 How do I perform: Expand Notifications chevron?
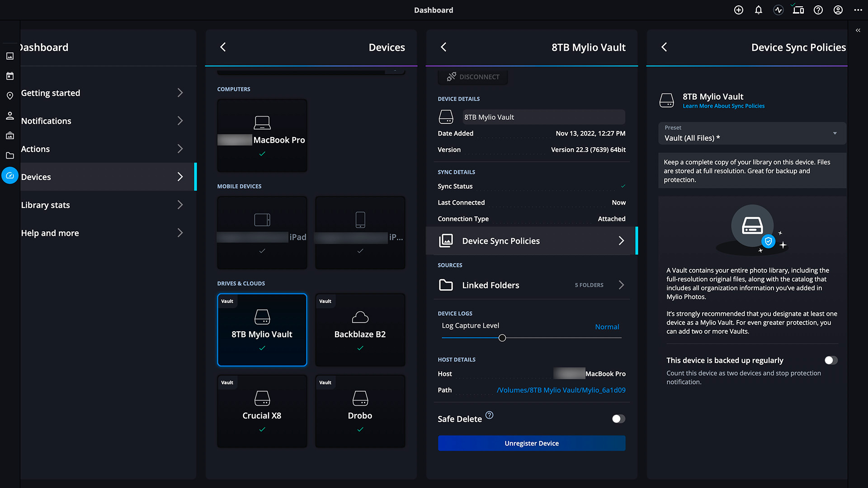[x=180, y=121]
